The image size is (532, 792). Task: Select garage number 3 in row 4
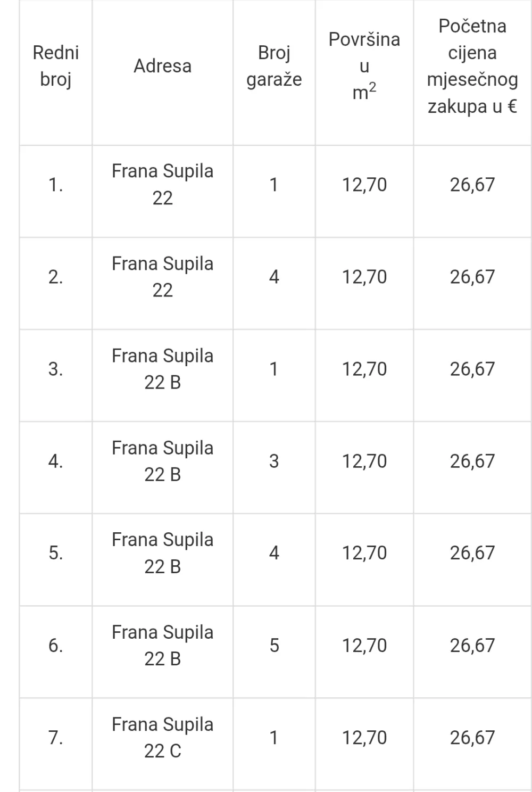274,461
